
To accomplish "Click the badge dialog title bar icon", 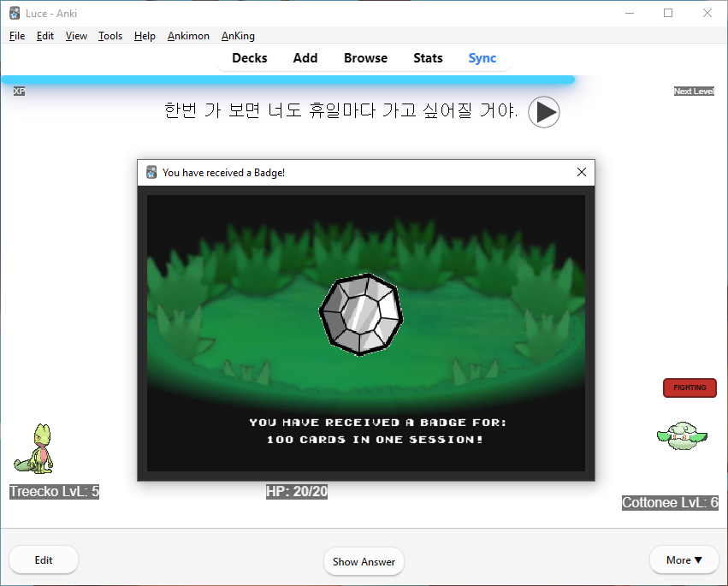I will 151,172.
